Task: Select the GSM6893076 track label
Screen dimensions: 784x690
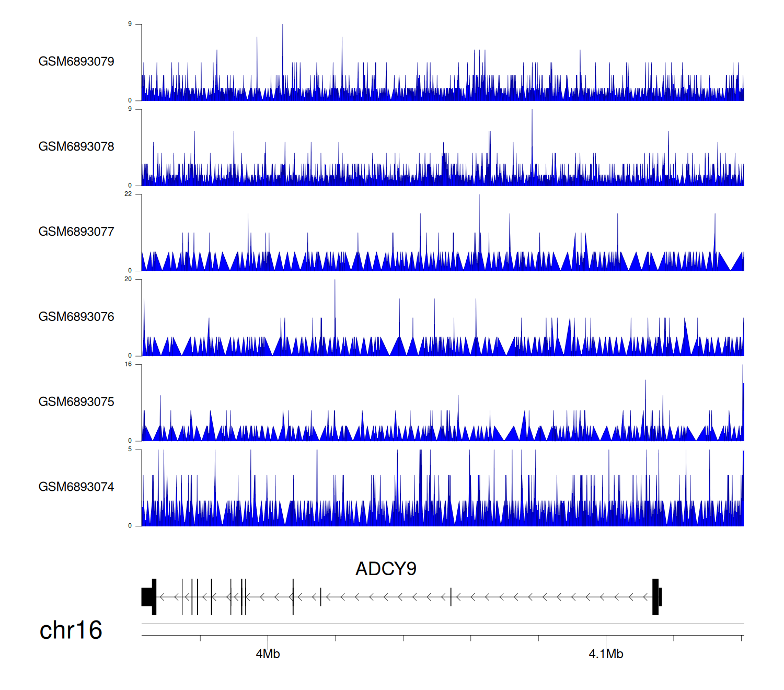Action: 76,317
